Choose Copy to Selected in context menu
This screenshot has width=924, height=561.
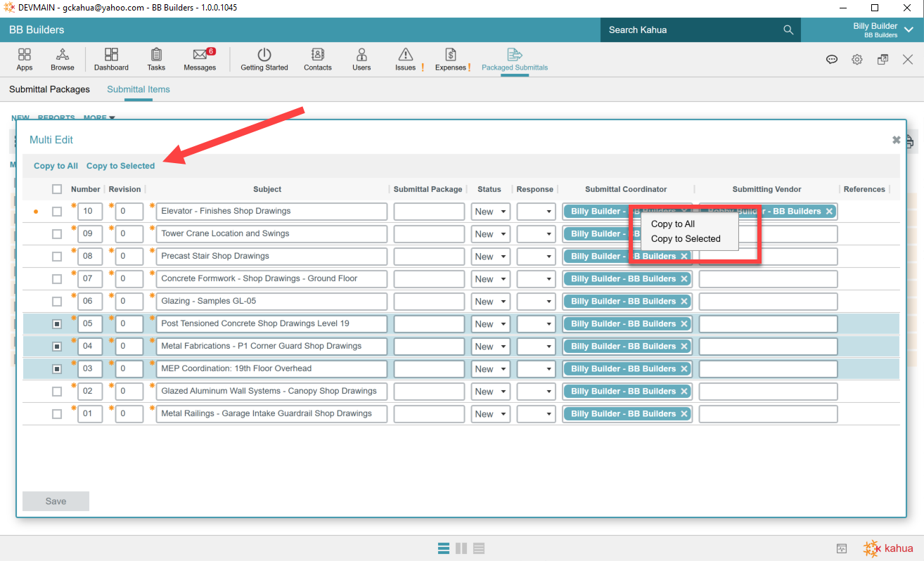pyautogui.click(x=686, y=239)
